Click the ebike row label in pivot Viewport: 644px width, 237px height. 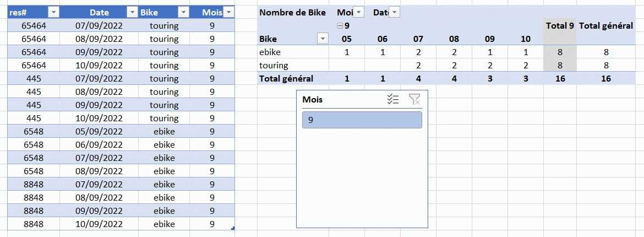[270, 52]
